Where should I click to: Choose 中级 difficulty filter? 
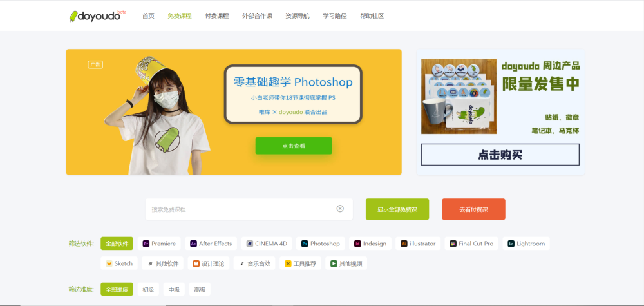tap(174, 290)
